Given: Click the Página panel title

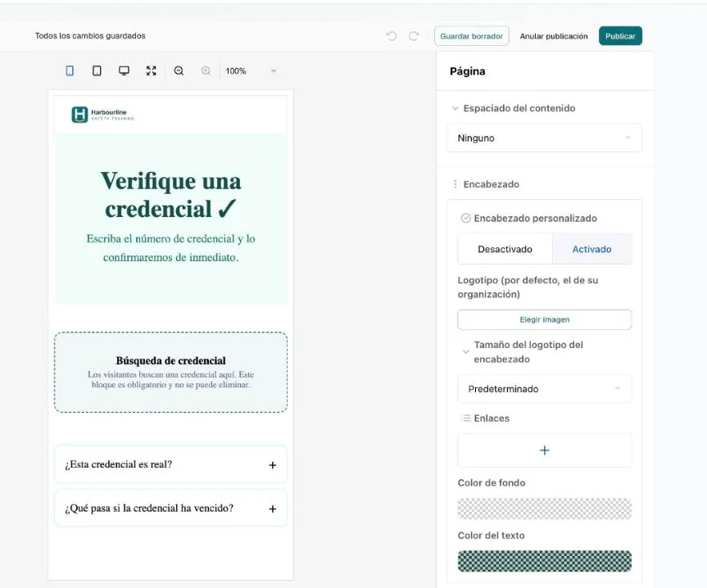Looking at the screenshot, I should point(468,71).
